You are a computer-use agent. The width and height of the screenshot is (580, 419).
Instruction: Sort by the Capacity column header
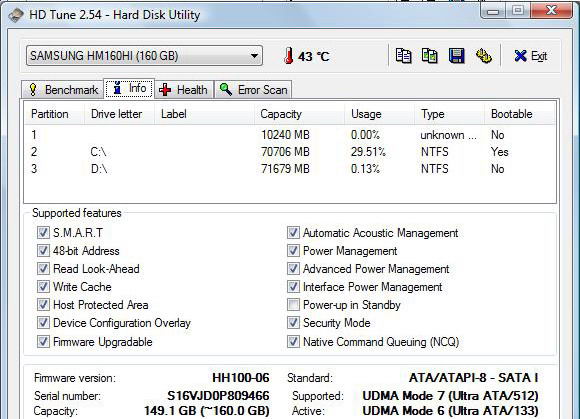pos(300,114)
